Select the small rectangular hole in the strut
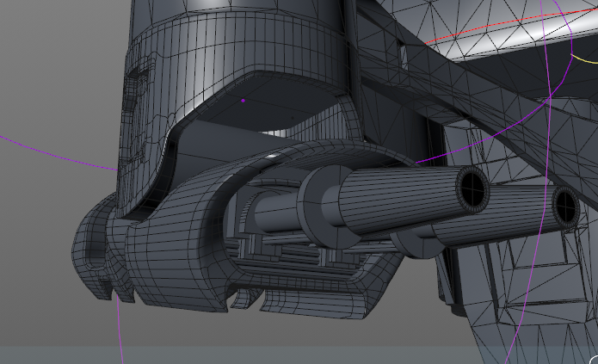The width and height of the screenshot is (598, 364). click(x=403, y=53)
